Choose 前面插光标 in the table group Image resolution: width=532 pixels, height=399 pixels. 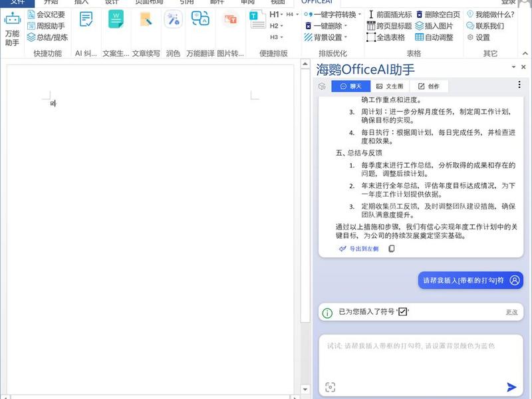390,15
